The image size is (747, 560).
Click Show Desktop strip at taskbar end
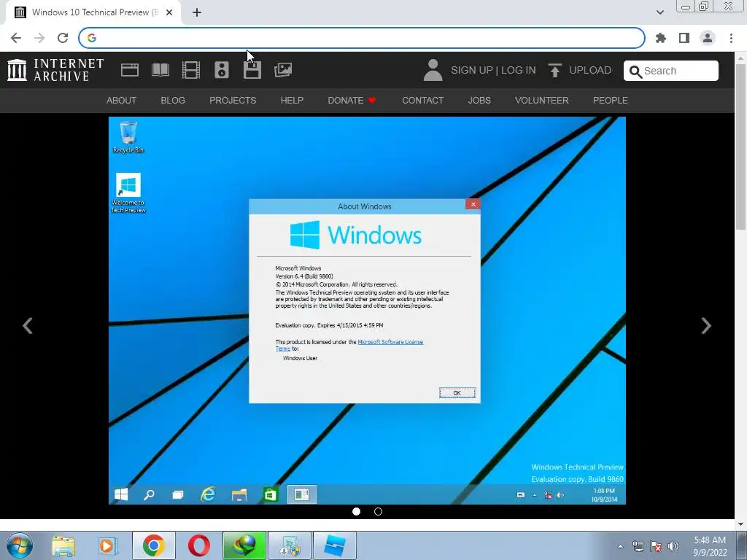pos(742,545)
